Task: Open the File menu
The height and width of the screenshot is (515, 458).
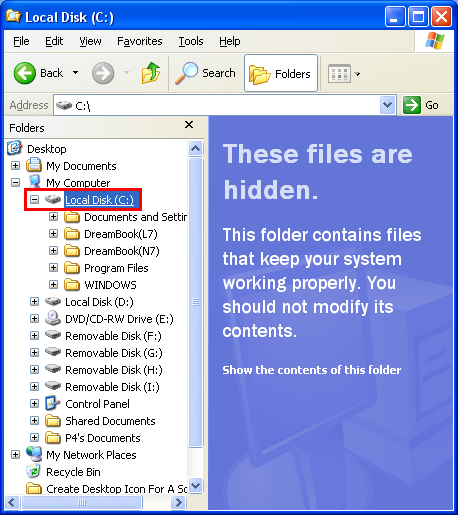Action: [x=21, y=41]
